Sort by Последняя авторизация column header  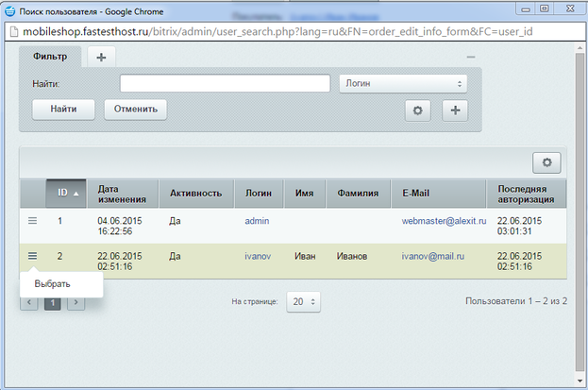[527, 194]
